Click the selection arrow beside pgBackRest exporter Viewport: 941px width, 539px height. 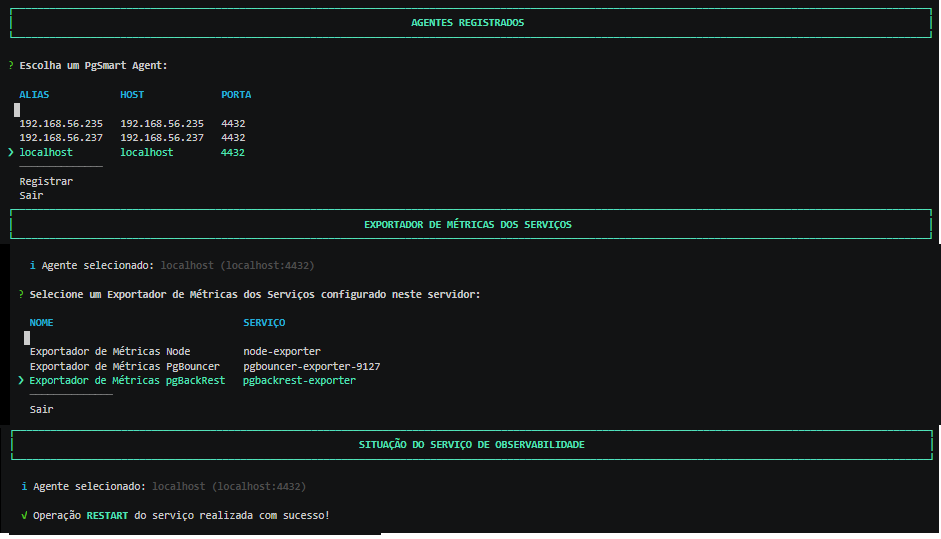(x=21, y=381)
